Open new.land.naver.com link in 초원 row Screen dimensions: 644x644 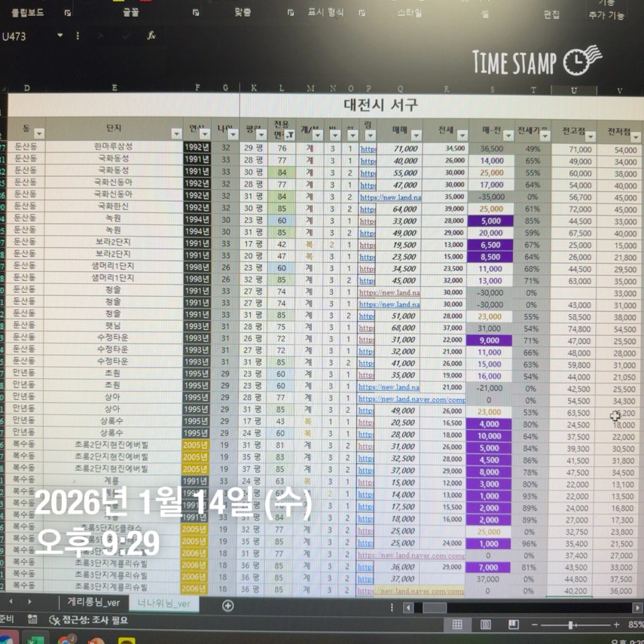tap(389, 387)
